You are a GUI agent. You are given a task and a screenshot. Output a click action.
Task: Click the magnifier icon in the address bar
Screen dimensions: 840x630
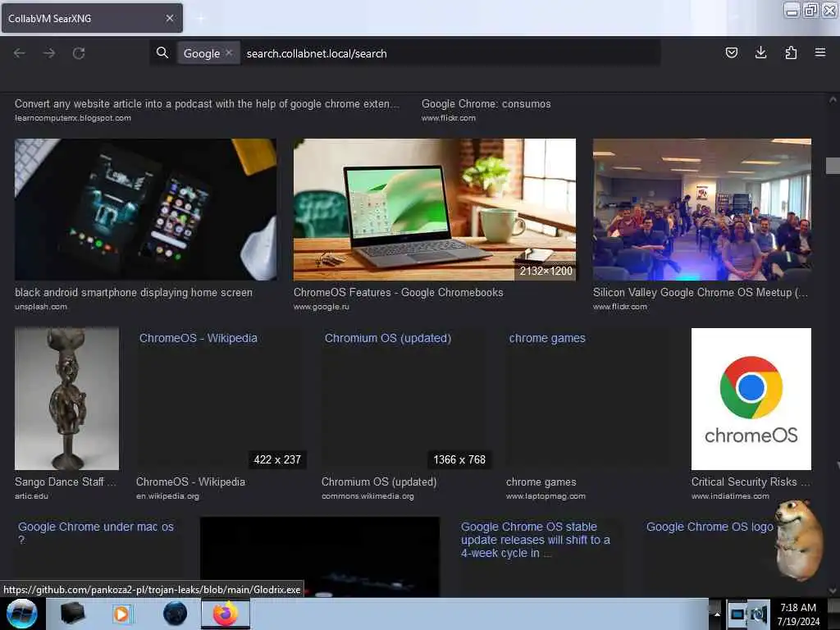click(162, 52)
